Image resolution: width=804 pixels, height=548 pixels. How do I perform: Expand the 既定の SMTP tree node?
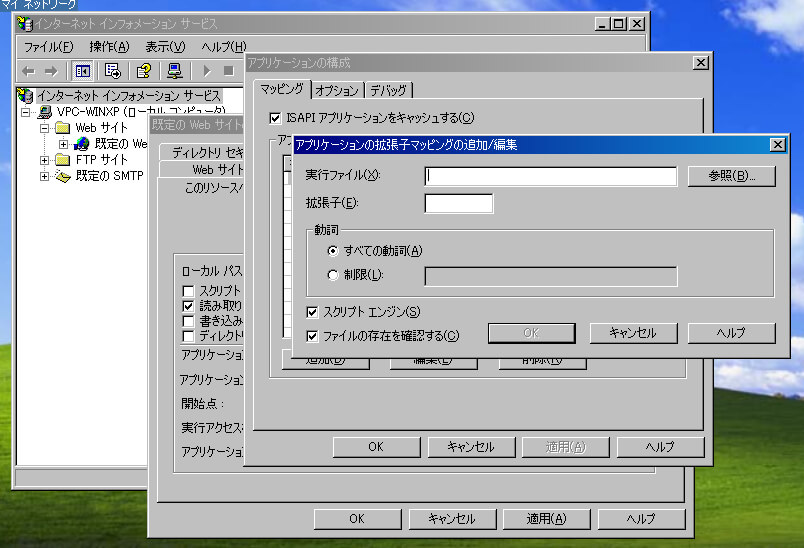[45, 176]
